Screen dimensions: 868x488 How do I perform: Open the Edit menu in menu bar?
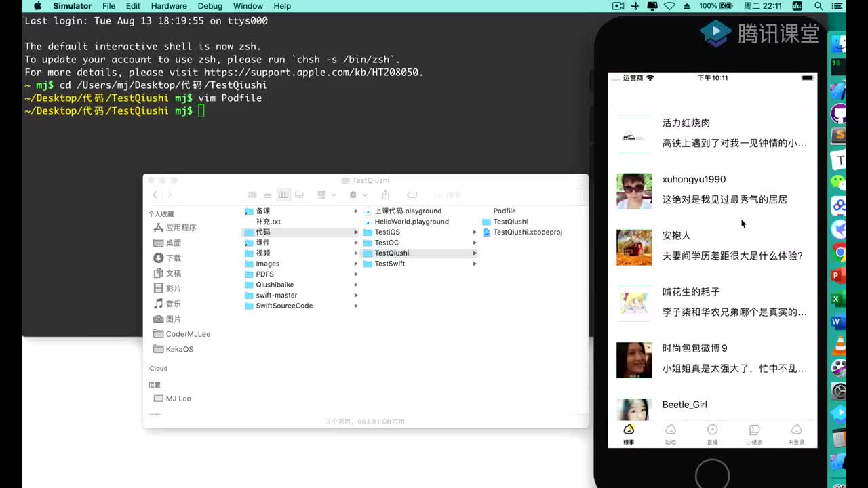tap(133, 6)
